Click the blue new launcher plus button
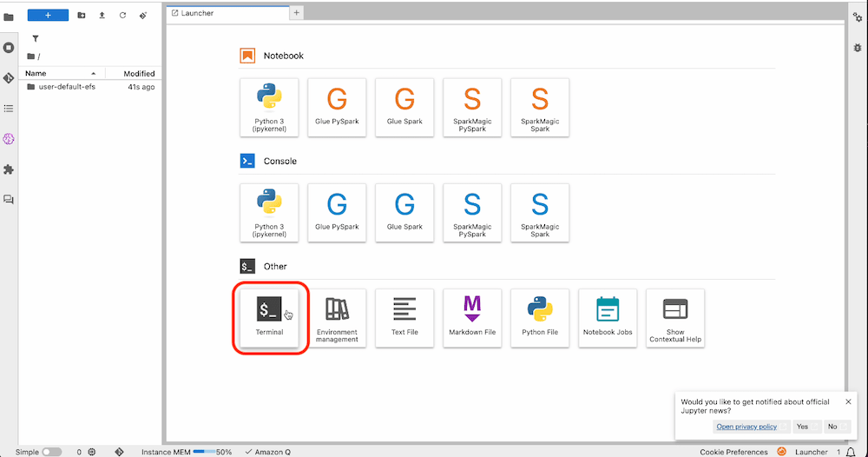 [x=48, y=15]
